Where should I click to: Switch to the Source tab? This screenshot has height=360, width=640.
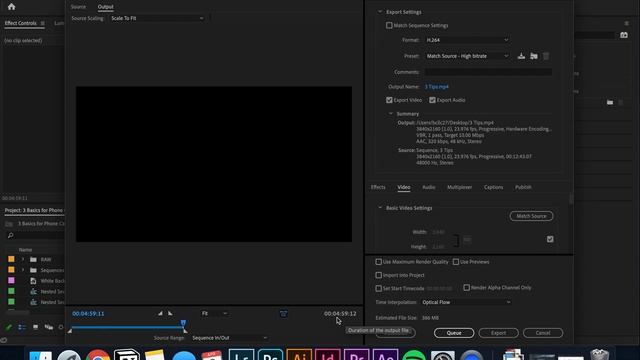click(x=78, y=7)
